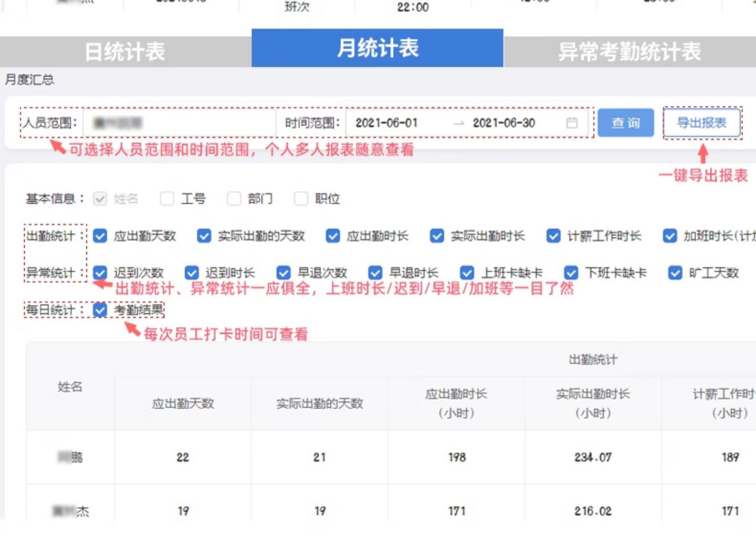Click the 查询 button
756x537 pixels.
click(x=625, y=123)
